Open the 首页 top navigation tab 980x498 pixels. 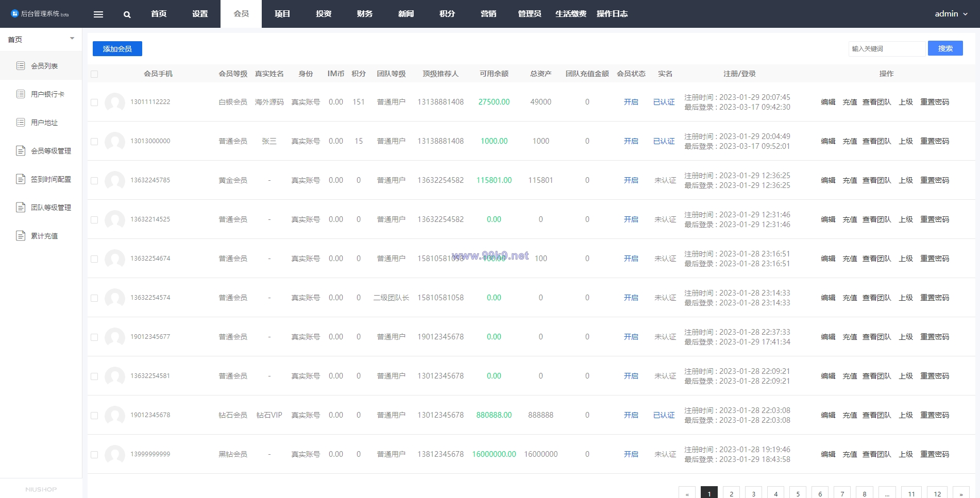pyautogui.click(x=159, y=14)
